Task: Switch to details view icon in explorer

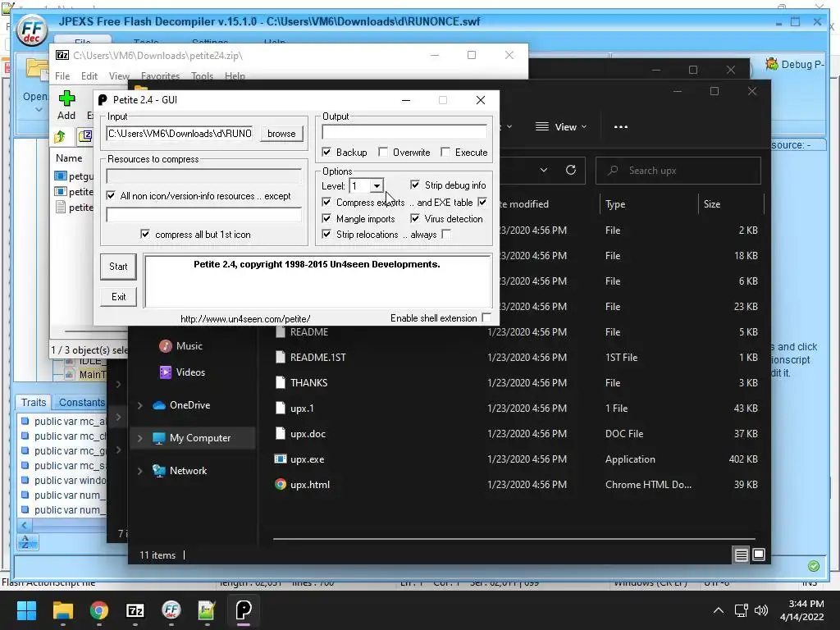Action: pos(741,555)
